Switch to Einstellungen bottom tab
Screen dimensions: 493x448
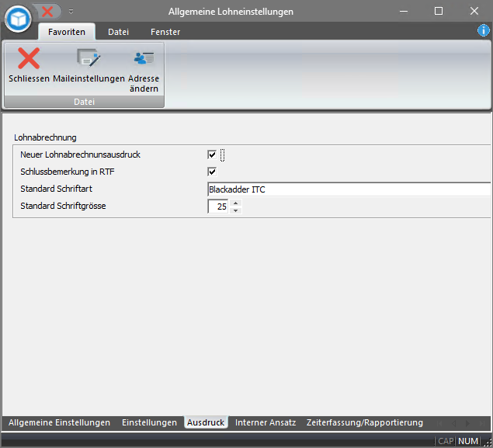(x=149, y=422)
